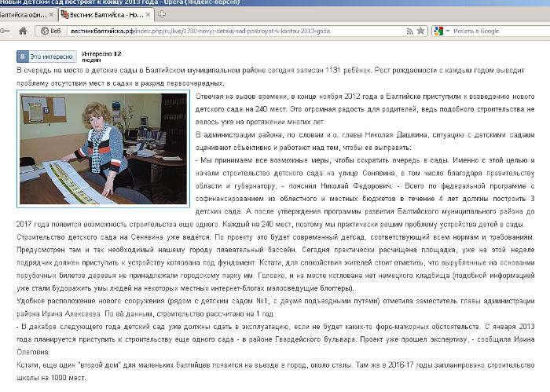The image size is (550, 392).
Task: Open the Google search engine selector
Action: tap(442, 31)
